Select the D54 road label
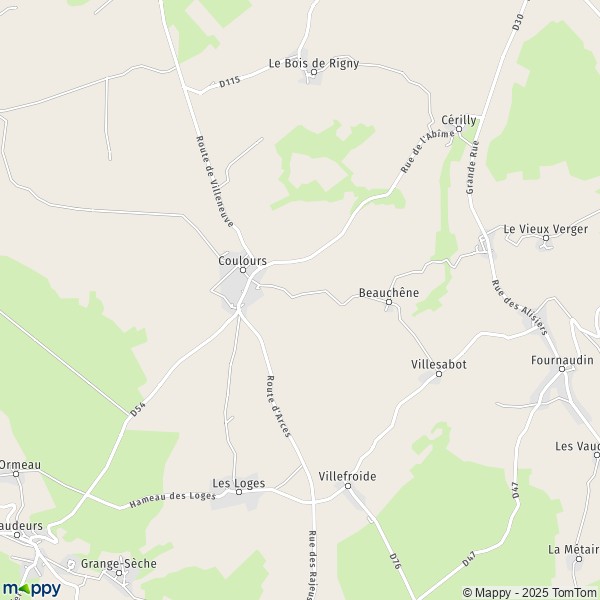This screenshot has height=600, width=600. click(x=138, y=409)
